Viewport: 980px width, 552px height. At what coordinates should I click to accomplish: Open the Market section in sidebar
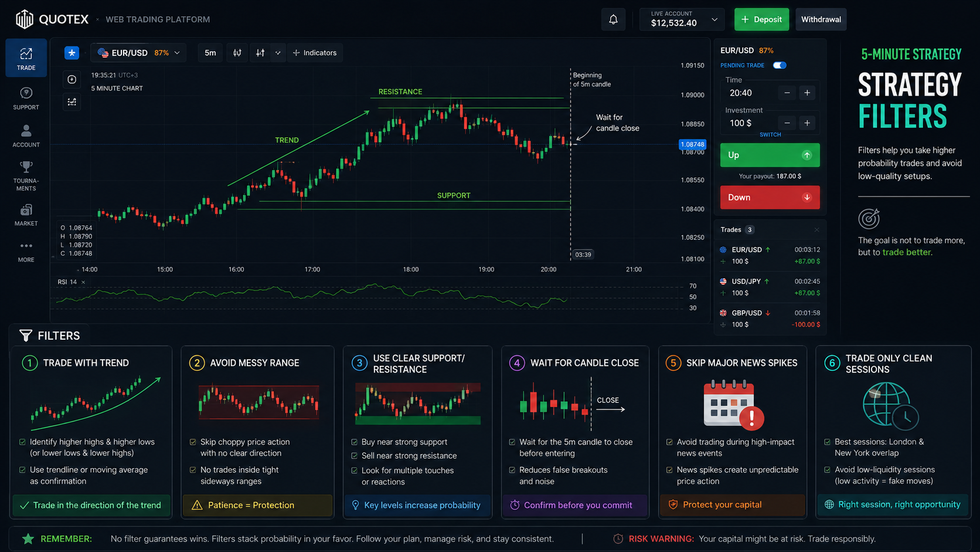point(26,215)
